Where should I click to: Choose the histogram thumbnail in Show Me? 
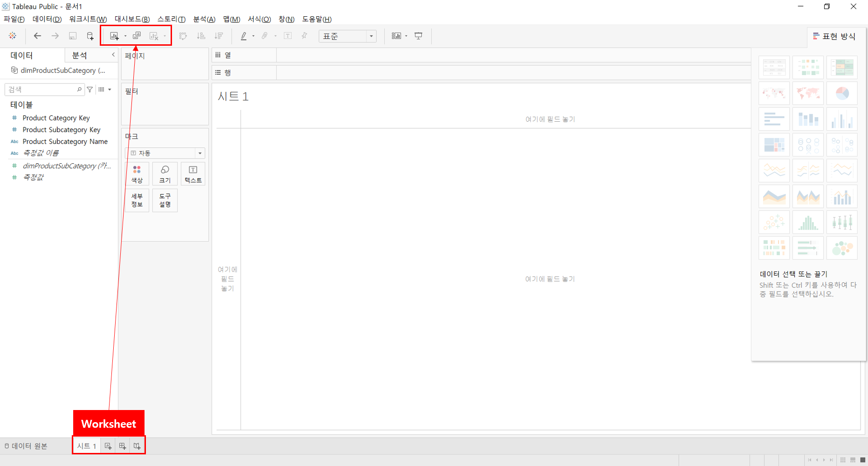click(x=808, y=222)
